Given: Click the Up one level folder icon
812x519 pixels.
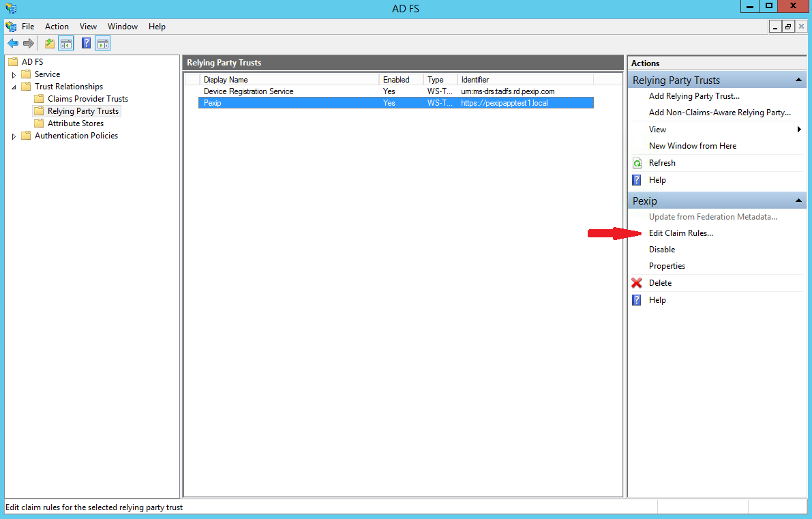Looking at the screenshot, I should (x=49, y=44).
